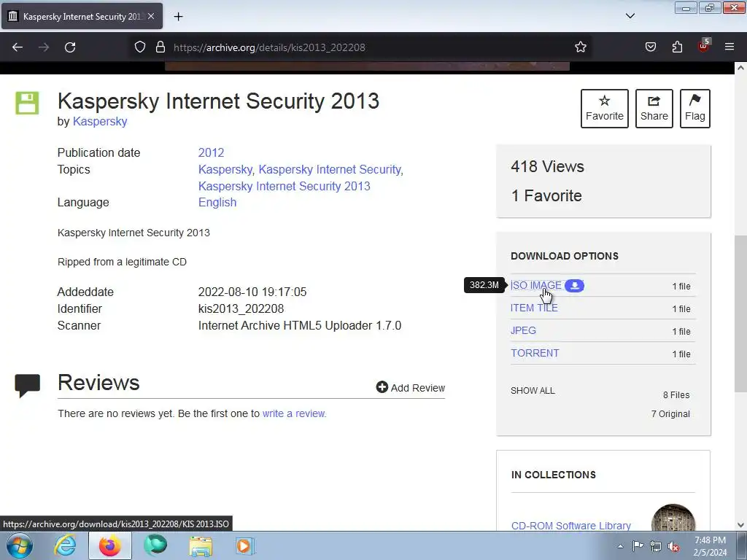
Task: Click the 7 Original files link
Action: (670, 414)
